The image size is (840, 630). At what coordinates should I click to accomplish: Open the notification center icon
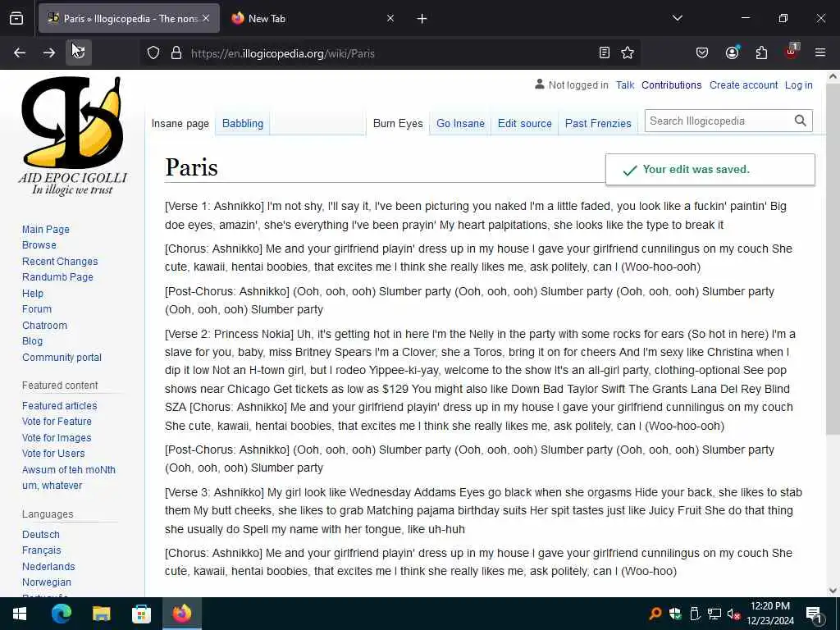(815, 614)
